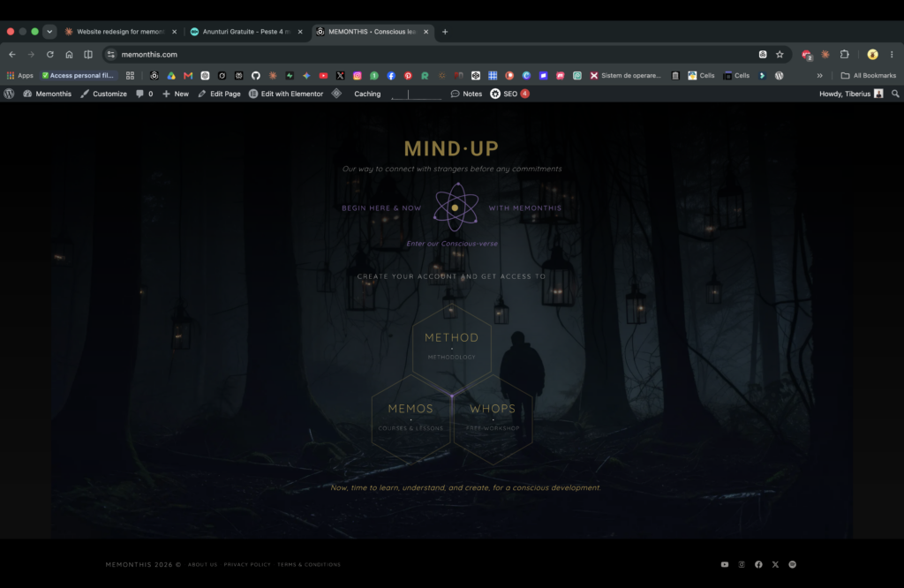904x588 pixels.
Task: Open the tab search dropdown arrow
Action: [49, 32]
